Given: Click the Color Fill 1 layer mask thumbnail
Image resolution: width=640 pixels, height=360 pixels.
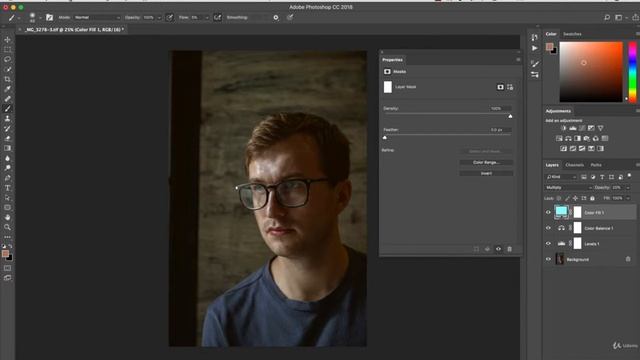Looking at the screenshot, I should (577, 212).
